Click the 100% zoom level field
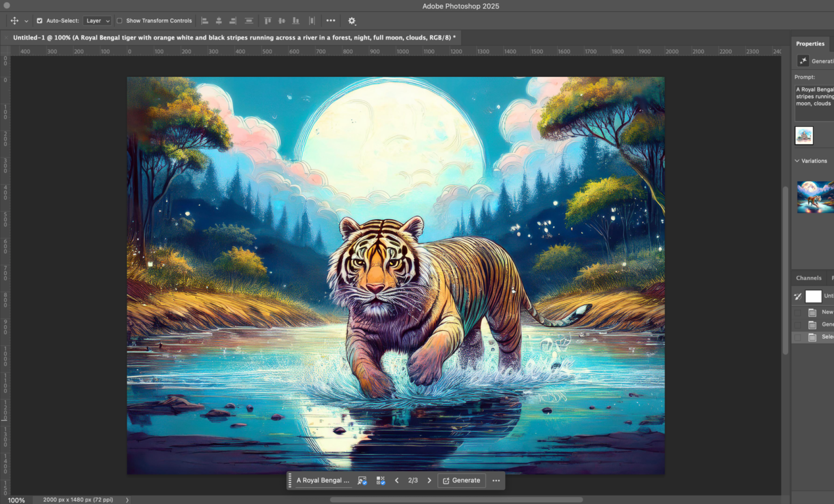The width and height of the screenshot is (834, 504). point(16,500)
